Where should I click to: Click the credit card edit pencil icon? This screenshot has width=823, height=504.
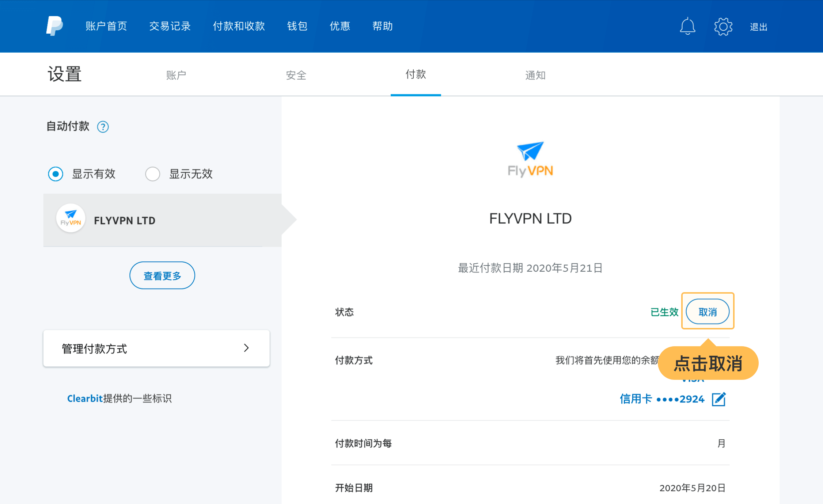coord(718,399)
